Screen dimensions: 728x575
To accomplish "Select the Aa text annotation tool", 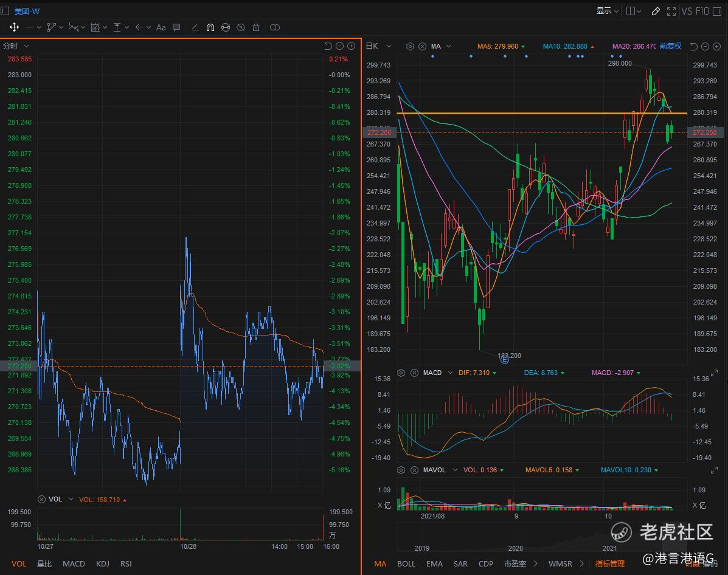I will (x=161, y=27).
